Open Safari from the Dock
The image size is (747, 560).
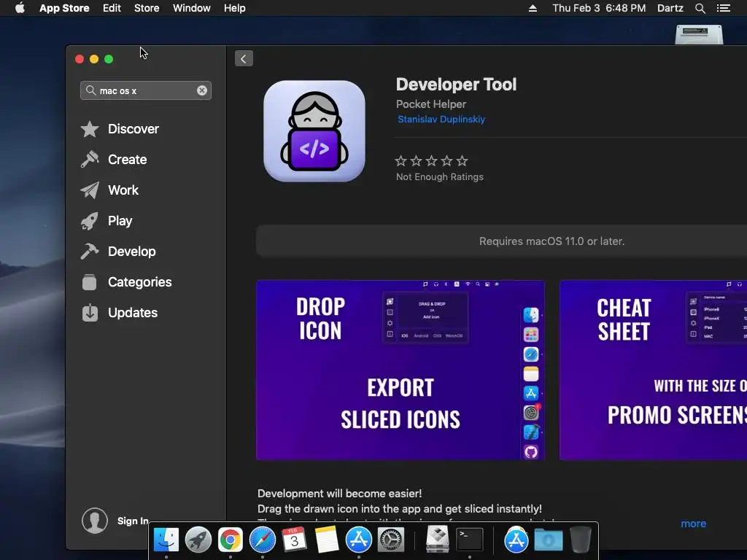263,540
